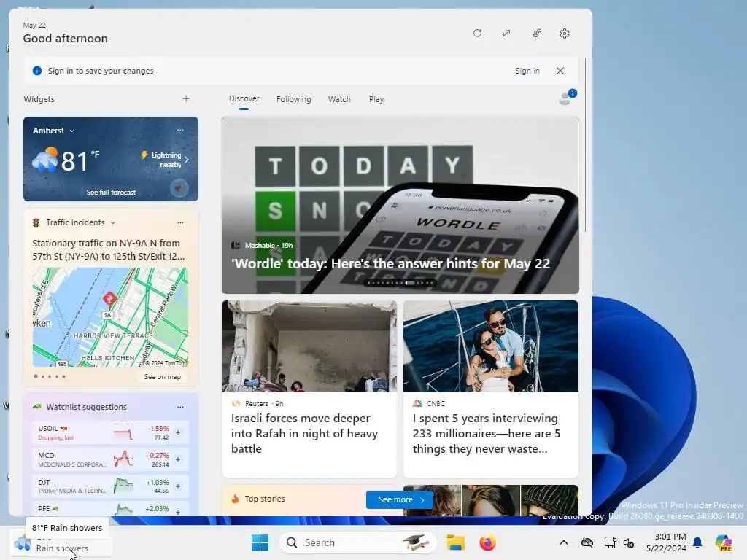Open Israeli forces Rafah article headline
Viewport: 747px width, 560px height.
click(x=304, y=433)
